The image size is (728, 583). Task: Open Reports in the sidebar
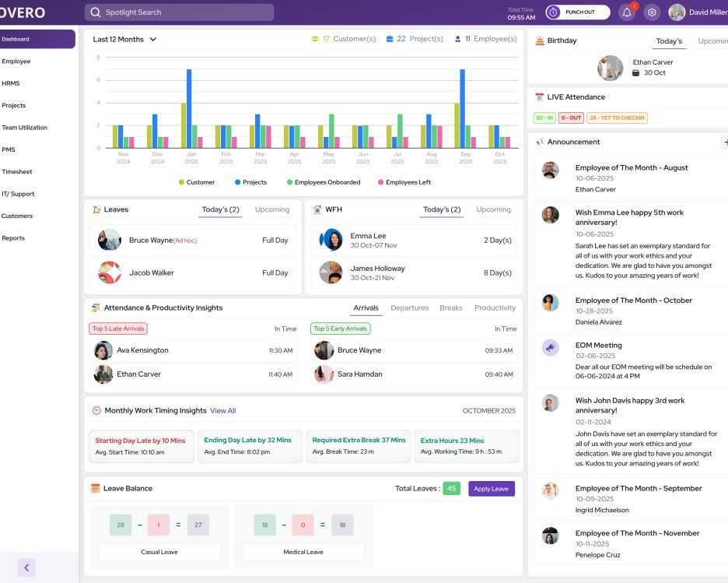13,238
